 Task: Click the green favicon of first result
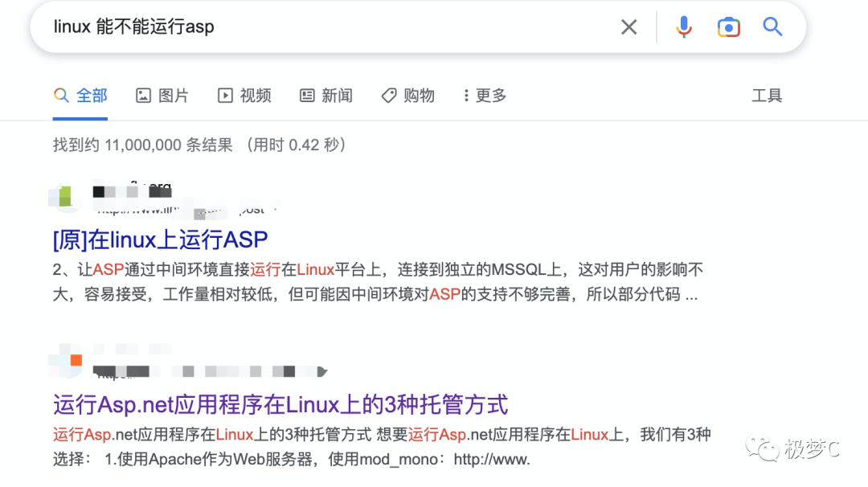65,196
